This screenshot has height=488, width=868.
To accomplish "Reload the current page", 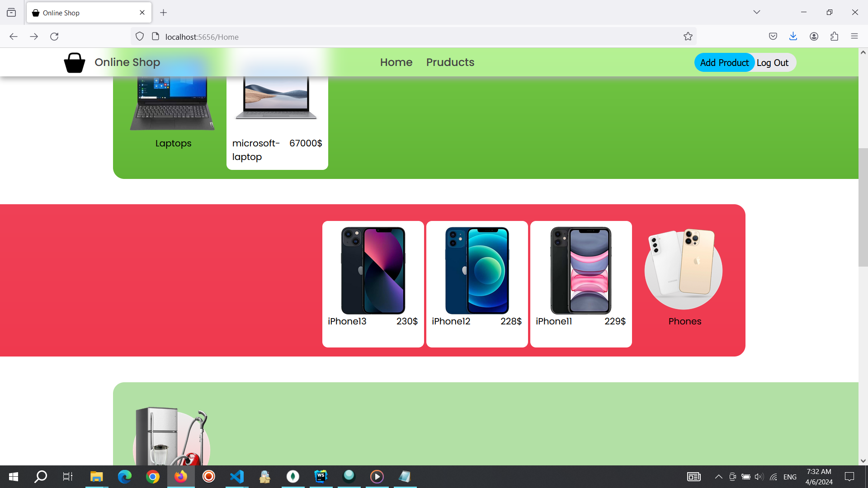I will (54, 37).
